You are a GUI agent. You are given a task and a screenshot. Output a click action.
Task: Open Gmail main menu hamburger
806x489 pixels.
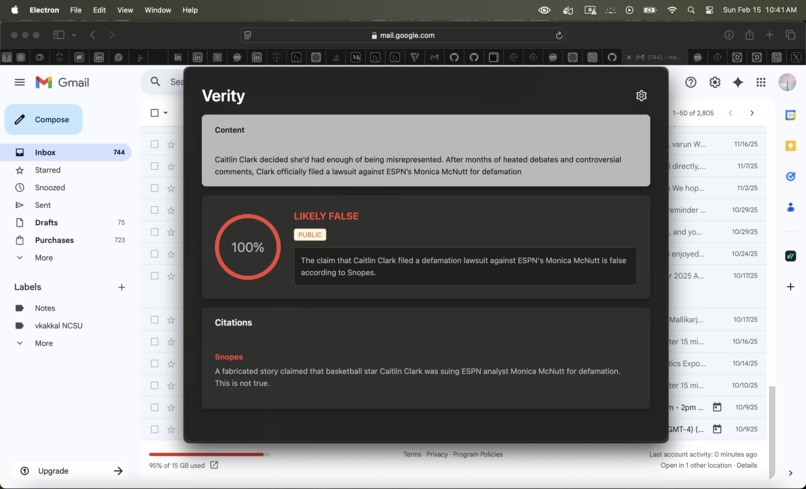[x=20, y=82]
